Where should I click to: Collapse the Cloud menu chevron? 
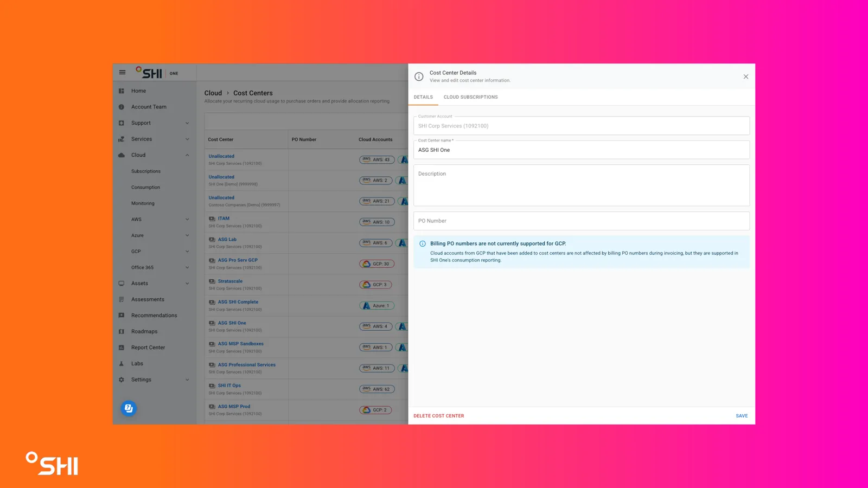coord(187,155)
